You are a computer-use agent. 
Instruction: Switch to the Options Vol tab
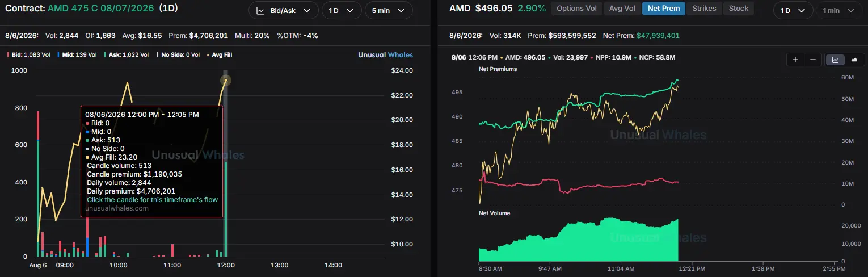coord(576,9)
